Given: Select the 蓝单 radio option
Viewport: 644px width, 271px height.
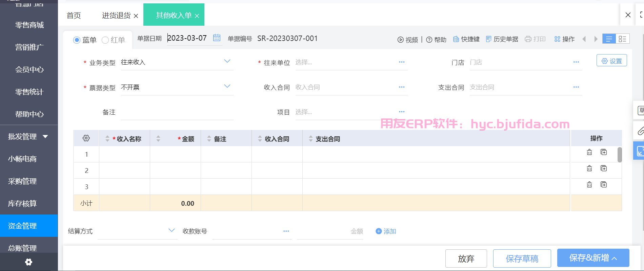Looking at the screenshot, I should pyautogui.click(x=77, y=40).
